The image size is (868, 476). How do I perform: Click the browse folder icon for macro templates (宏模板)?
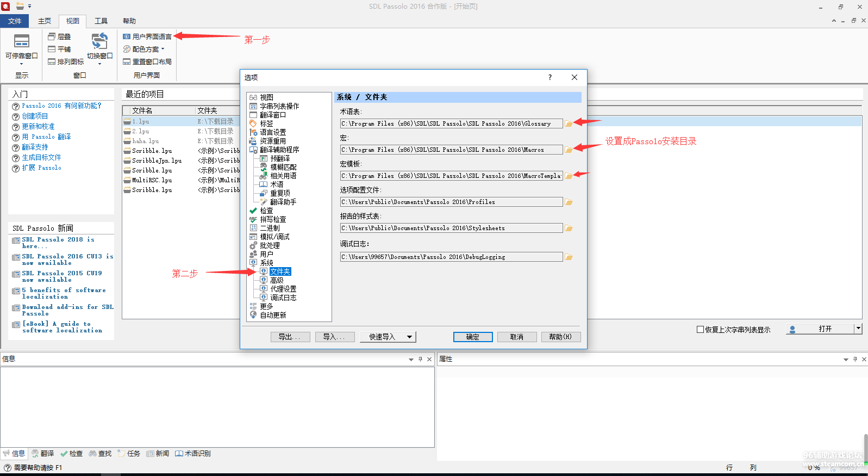coord(569,176)
